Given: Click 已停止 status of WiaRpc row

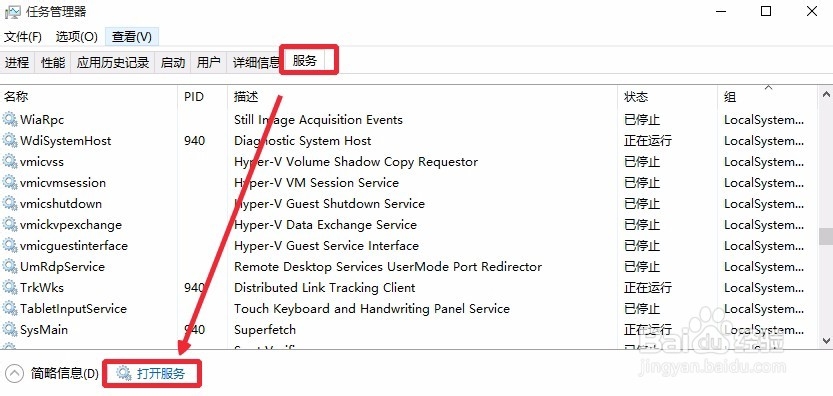Looking at the screenshot, I should 642,120.
